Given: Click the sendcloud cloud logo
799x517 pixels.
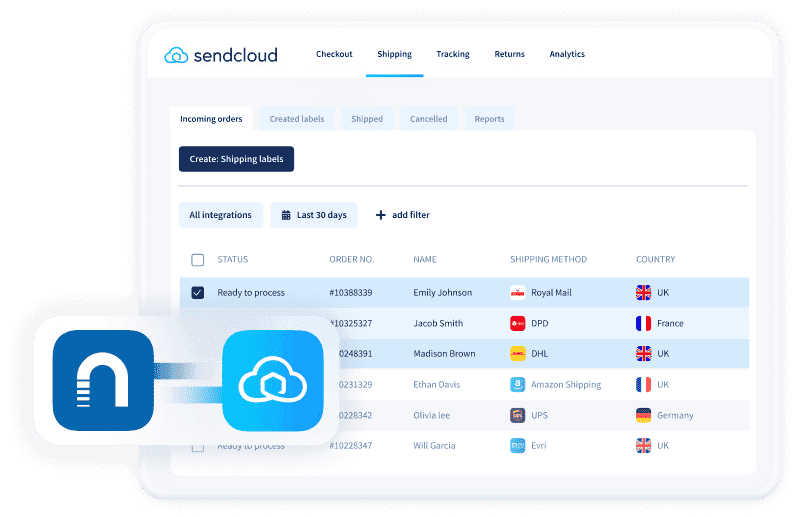Looking at the screenshot, I should (x=176, y=55).
